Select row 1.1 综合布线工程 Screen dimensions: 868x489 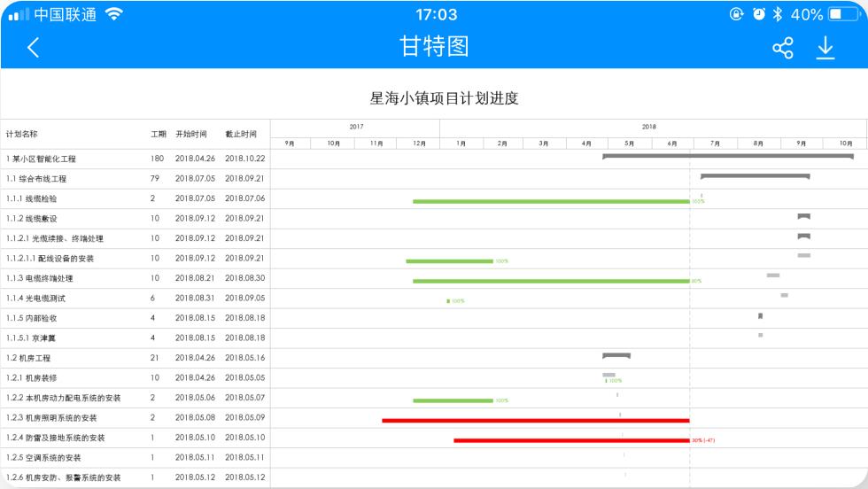(434, 179)
